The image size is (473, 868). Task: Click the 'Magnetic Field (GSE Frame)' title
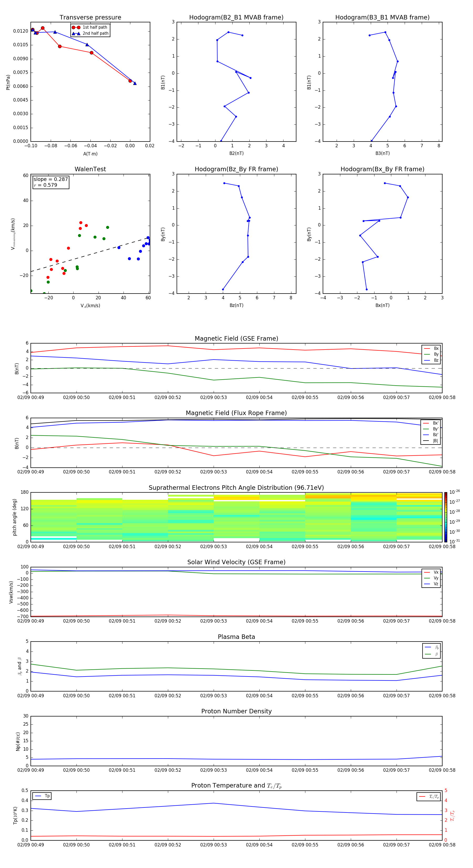[x=236, y=339]
